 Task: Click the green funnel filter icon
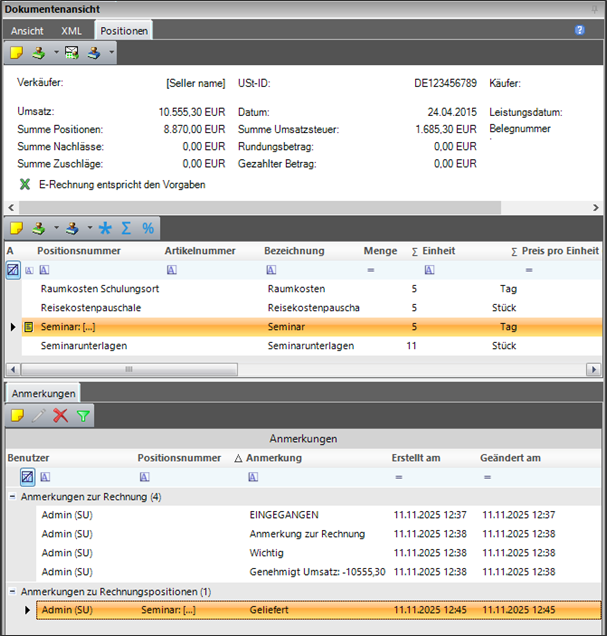coord(83,416)
